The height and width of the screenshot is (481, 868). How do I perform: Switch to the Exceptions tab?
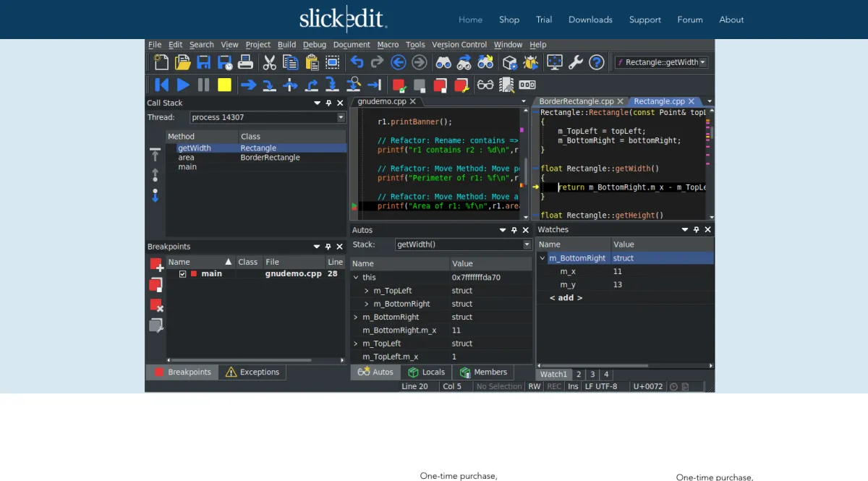(252, 372)
